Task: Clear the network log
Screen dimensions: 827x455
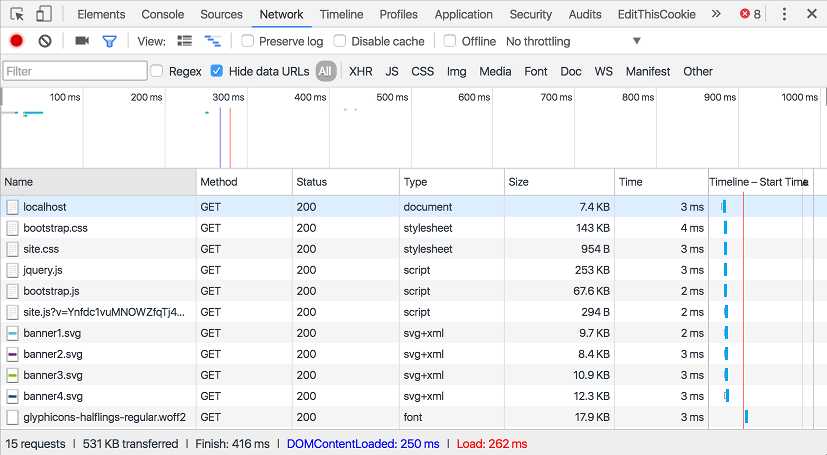Action: pos(45,41)
